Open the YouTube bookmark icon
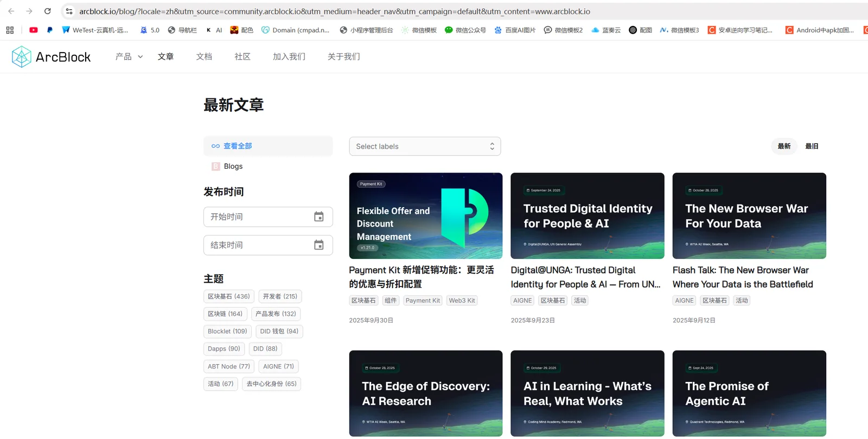This screenshot has height=439, width=868. (x=34, y=30)
